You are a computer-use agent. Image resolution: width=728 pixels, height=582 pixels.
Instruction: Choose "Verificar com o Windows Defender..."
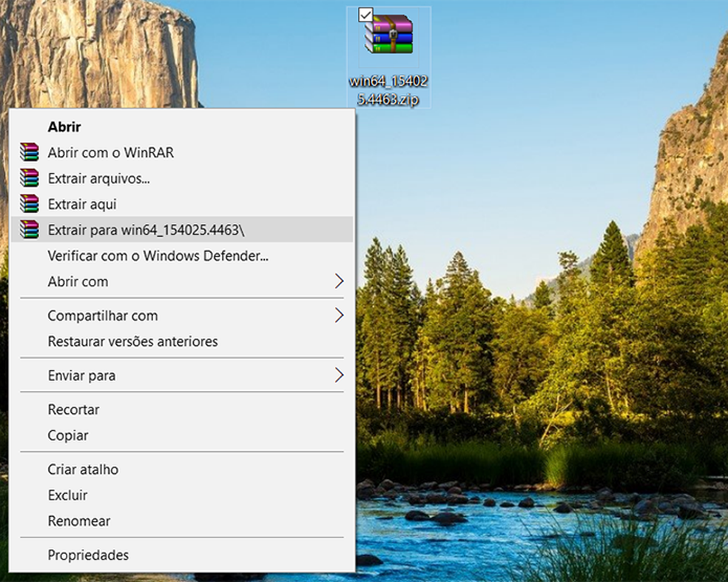181,255
